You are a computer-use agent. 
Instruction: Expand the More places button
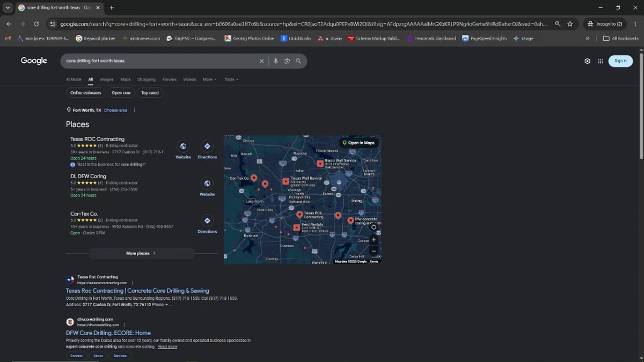click(141, 253)
